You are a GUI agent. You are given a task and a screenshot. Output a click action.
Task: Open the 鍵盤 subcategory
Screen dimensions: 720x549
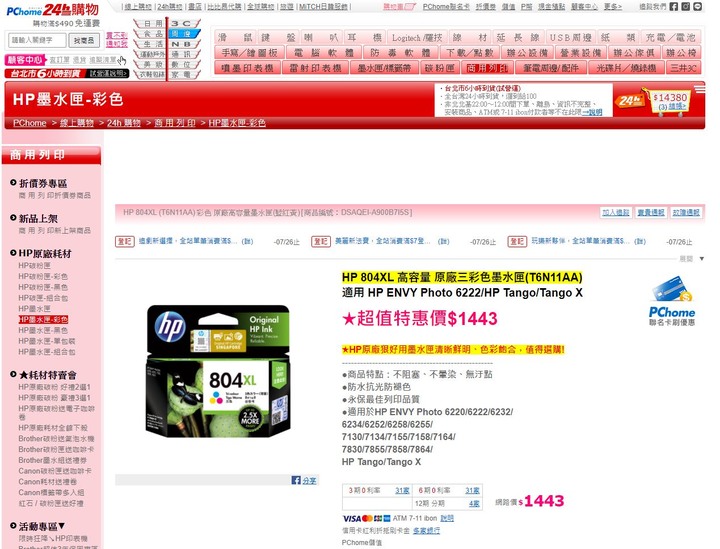tap(278, 38)
